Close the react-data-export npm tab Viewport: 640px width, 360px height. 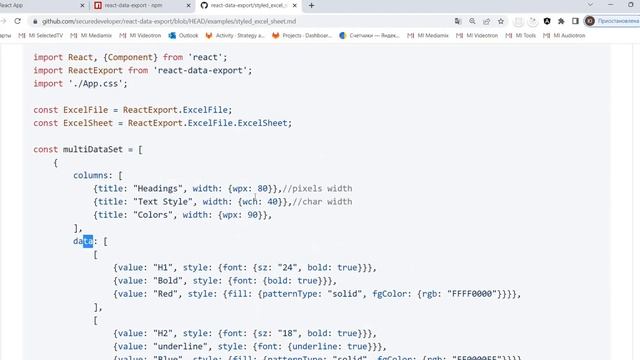tap(188, 6)
